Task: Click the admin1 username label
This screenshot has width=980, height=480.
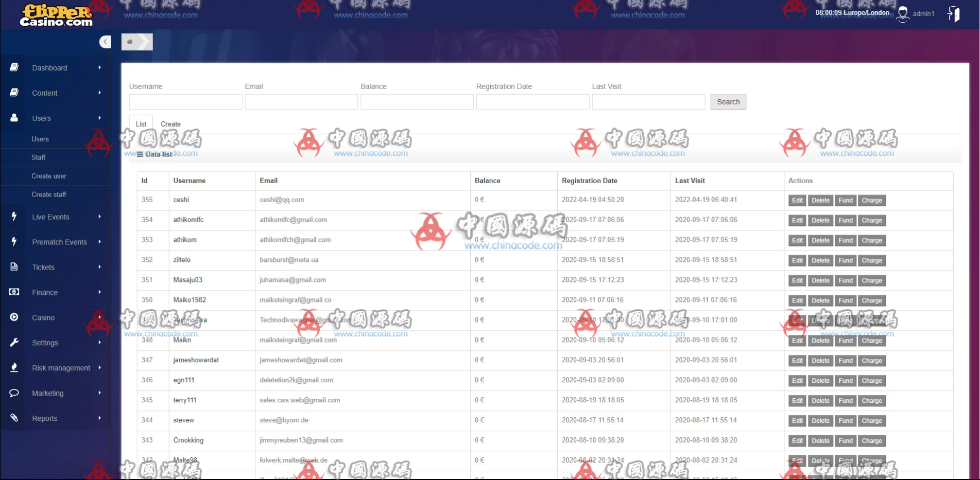Action: coord(923,14)
